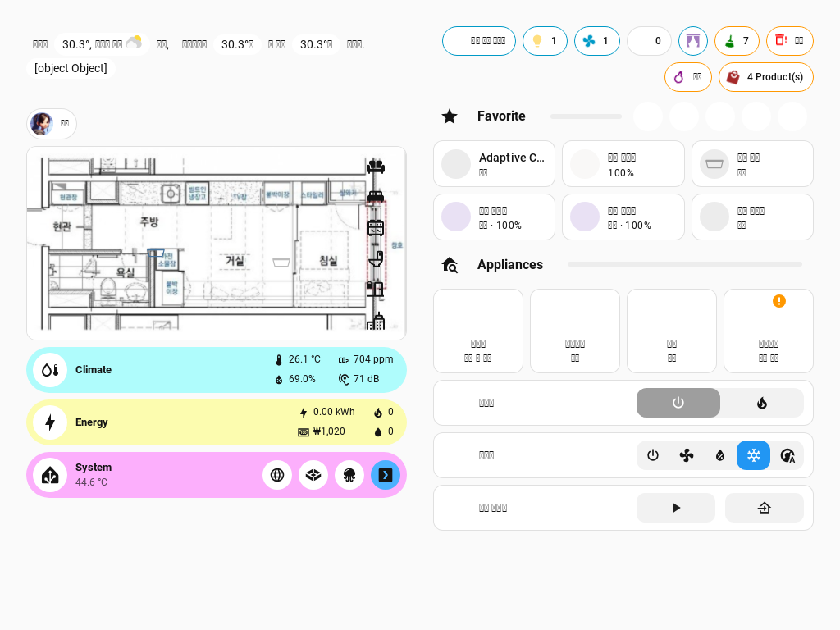Click the water drop usage value 0
The image size is (840, 630).
point(384,431)
